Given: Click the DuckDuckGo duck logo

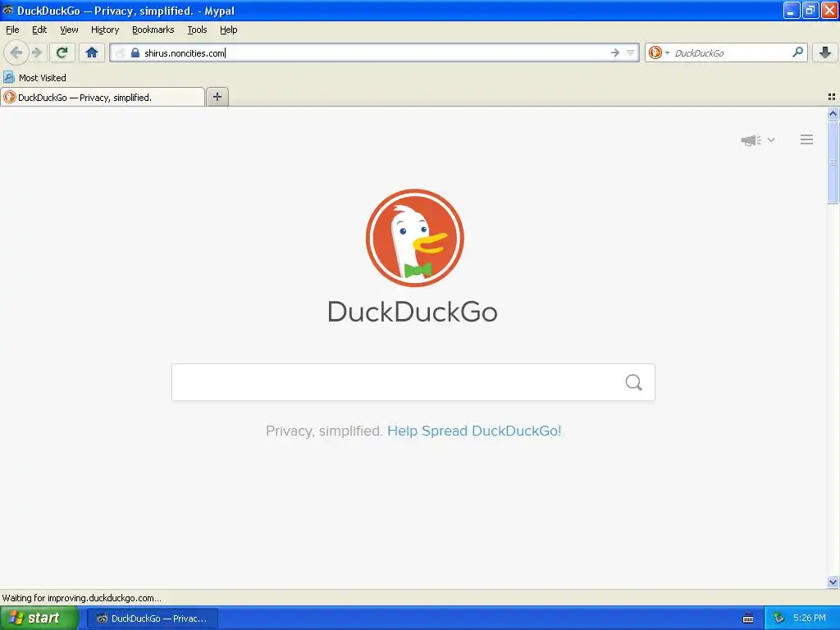Looking at the screenshot, I should [x=414, y=237].
